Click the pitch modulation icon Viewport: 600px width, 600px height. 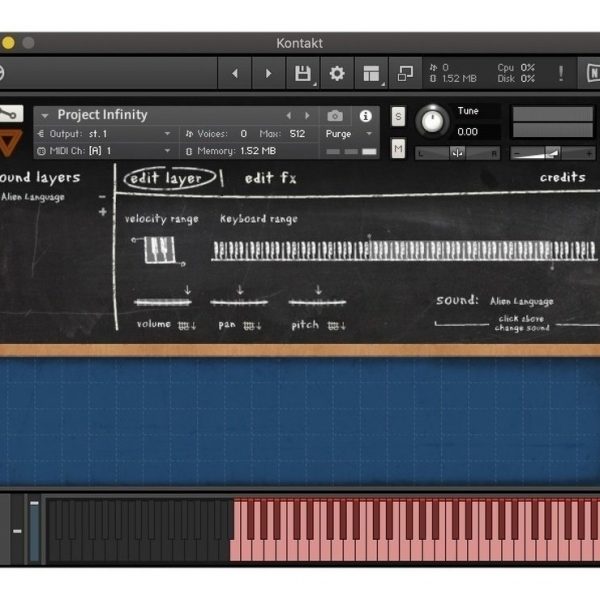coord(337,326)
